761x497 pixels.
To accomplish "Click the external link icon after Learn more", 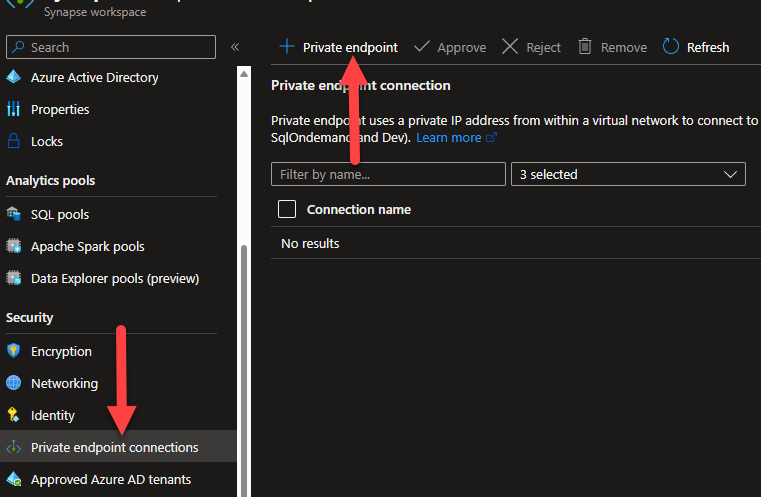I will 491,137.
